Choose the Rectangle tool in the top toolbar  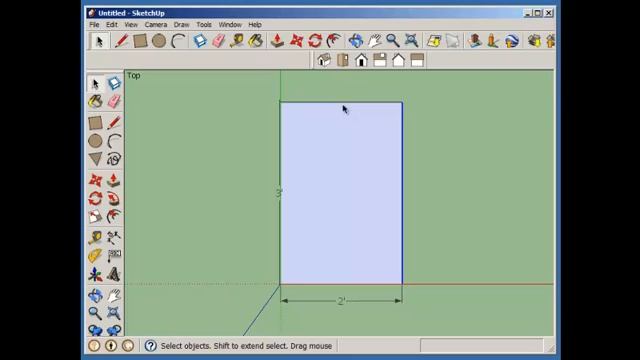click(140, 41)
